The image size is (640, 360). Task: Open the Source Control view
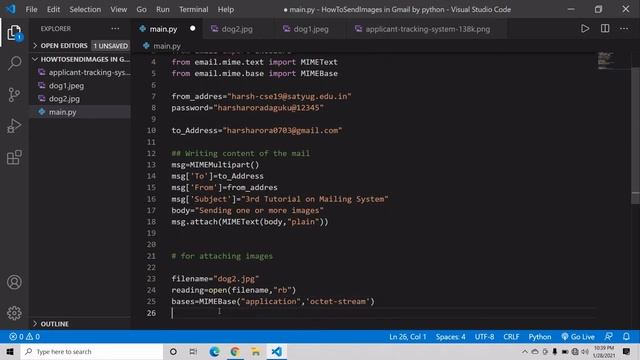pyautogui.click(x=14, y=95)
